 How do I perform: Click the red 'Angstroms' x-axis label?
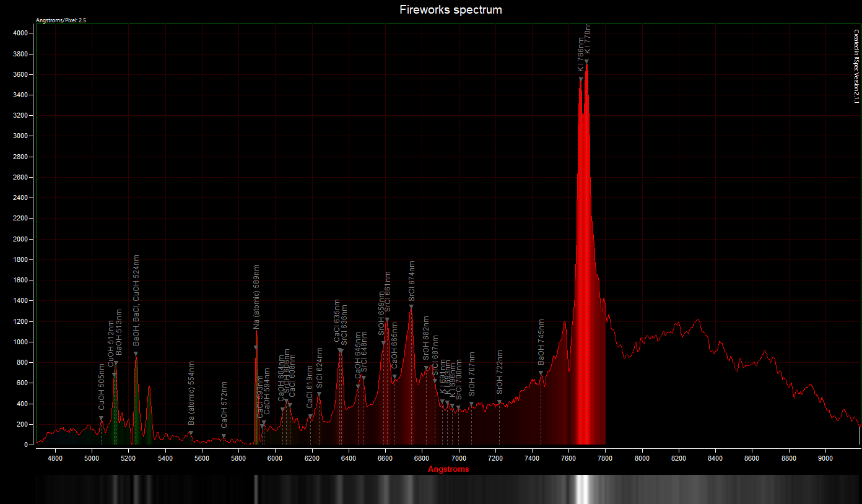tap(448, 469)
